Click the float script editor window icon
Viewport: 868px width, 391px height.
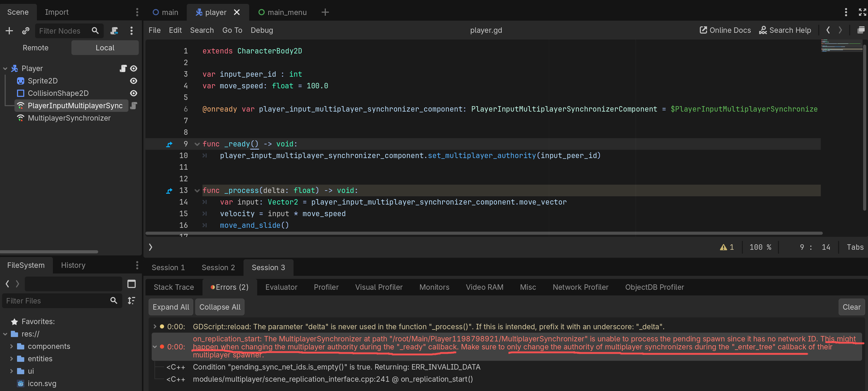pos(861,30)
